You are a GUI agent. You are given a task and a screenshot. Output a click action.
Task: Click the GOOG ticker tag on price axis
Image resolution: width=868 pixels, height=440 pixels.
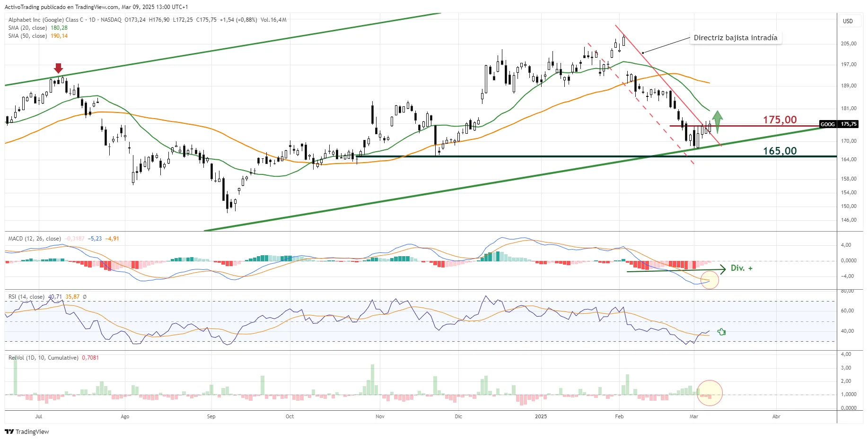(827, 124)
